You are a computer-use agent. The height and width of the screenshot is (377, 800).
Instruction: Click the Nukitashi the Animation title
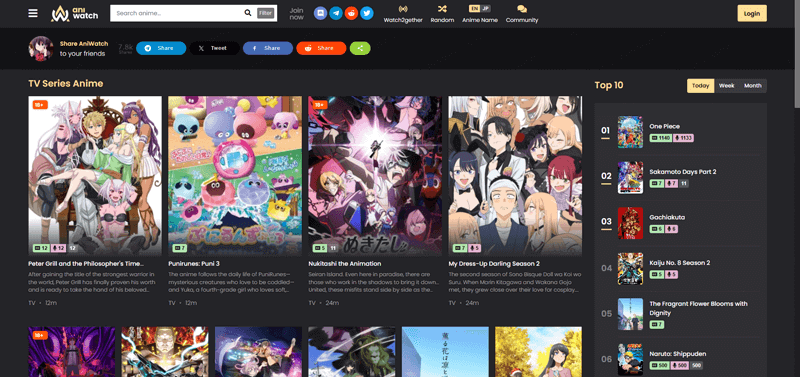pos(345,264)
